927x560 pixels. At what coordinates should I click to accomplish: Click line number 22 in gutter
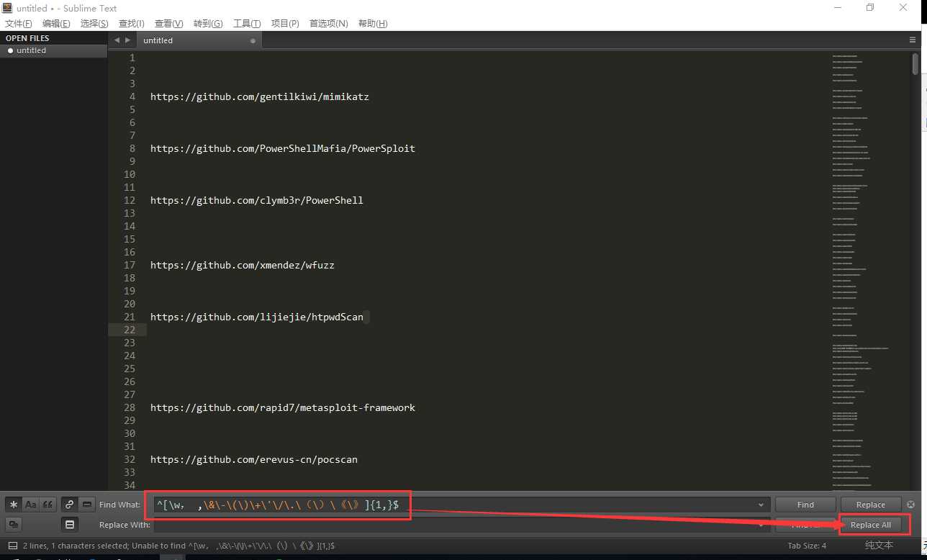[x=130, y=330]
